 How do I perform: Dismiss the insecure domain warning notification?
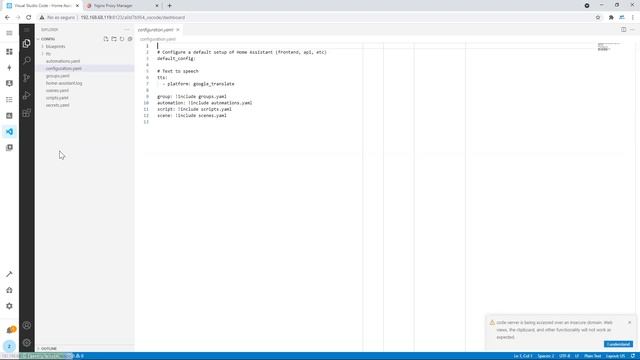coord(629,322)
